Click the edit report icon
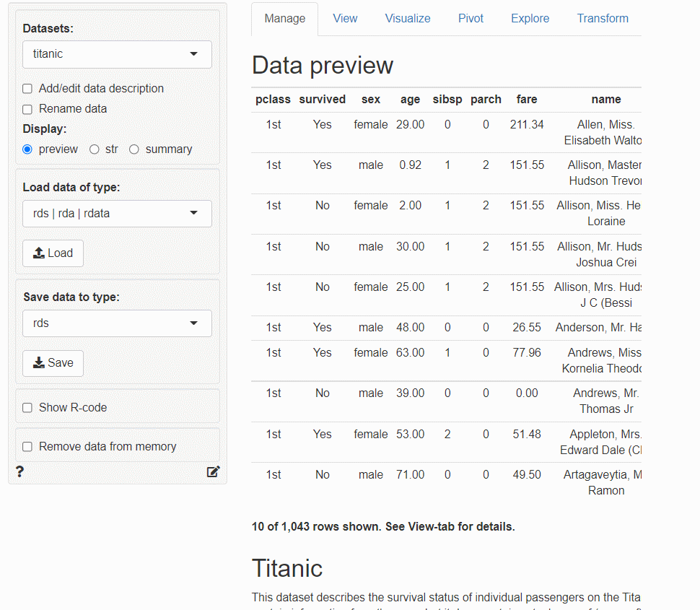 213,472
